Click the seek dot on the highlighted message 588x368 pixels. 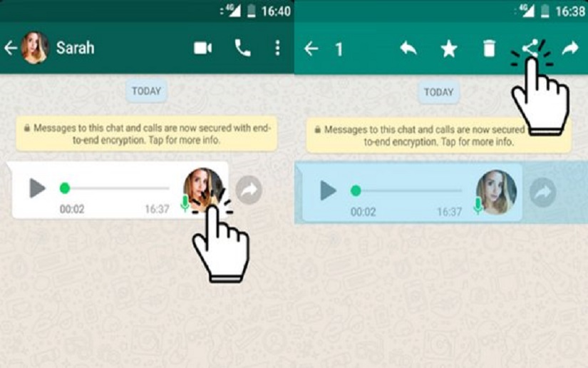356,190
